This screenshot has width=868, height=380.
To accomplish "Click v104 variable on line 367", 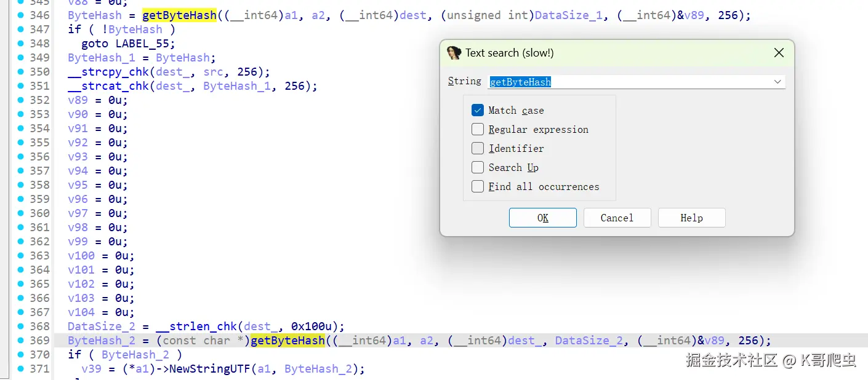I will click(81, 312).
